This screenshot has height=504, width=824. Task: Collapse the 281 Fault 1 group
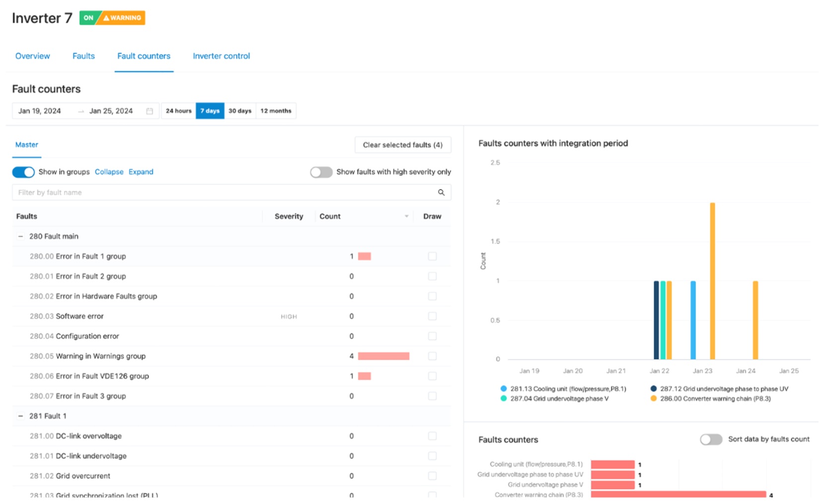click(x=20, y=416)
